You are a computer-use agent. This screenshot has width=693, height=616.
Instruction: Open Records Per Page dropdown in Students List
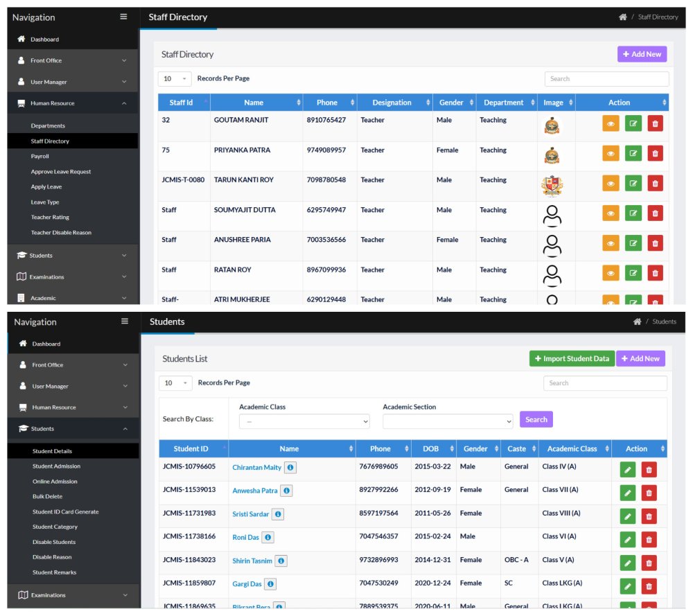(x=175, y=383)
